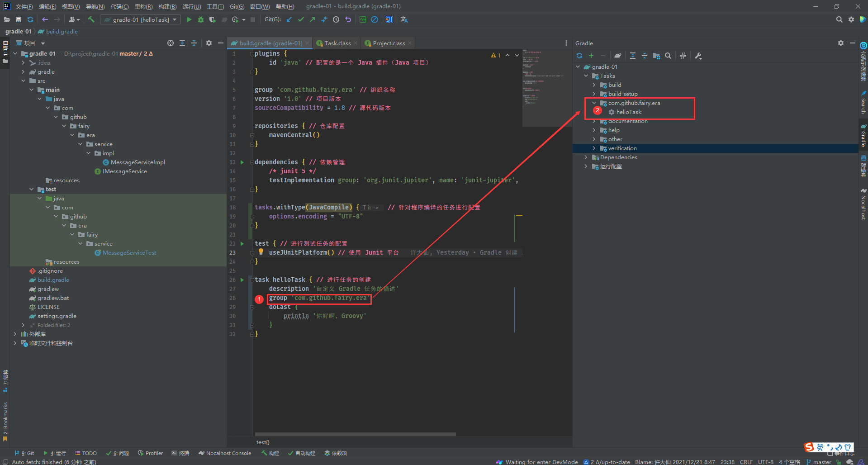The height and width of the screenshot is (465, 868).
Task: Collapse the com.github.fairy.era task group
Action: (594, 103)
